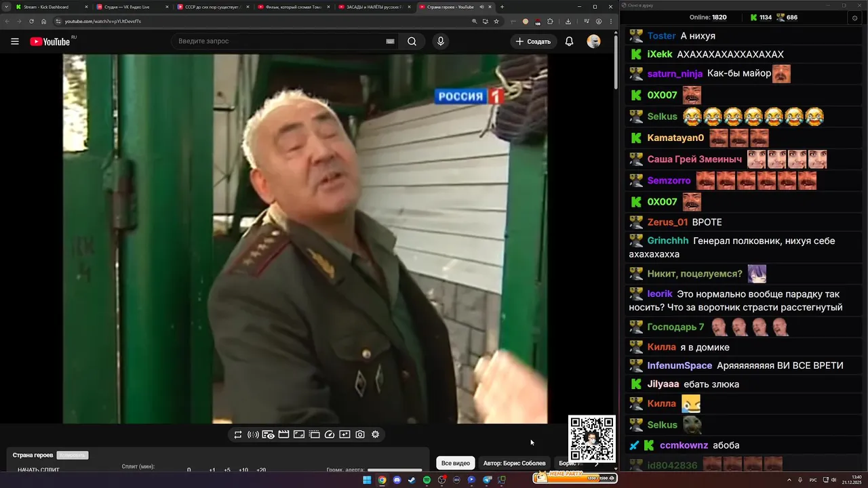Click the '+5' split minutes button
The image size is (868, 488).
pos(227,470)
